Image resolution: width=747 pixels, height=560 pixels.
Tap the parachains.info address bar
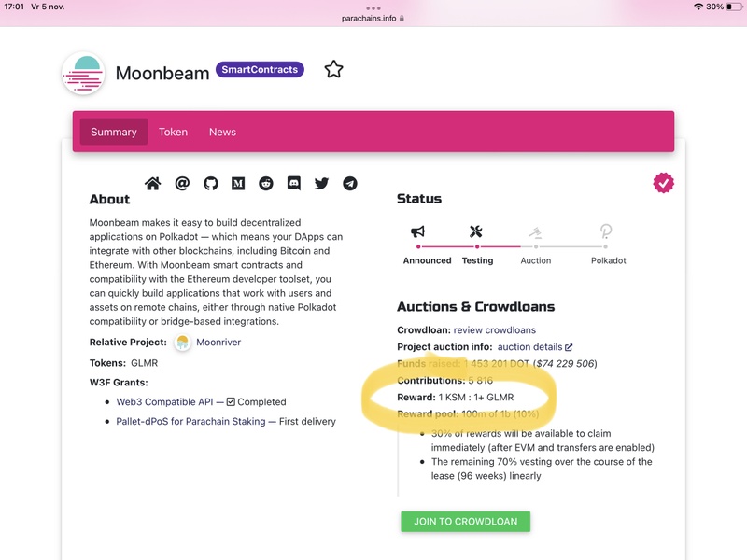click(x=373, y=17)
